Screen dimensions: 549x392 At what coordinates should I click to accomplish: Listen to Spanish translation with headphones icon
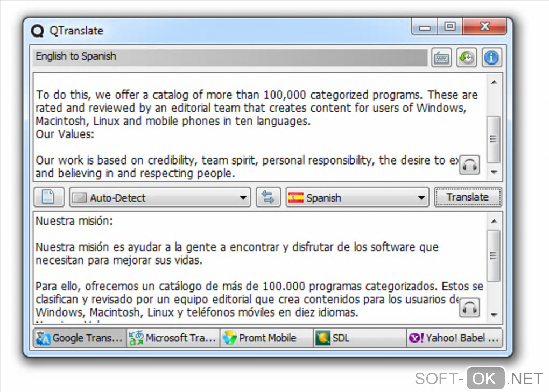pos(469,308)
